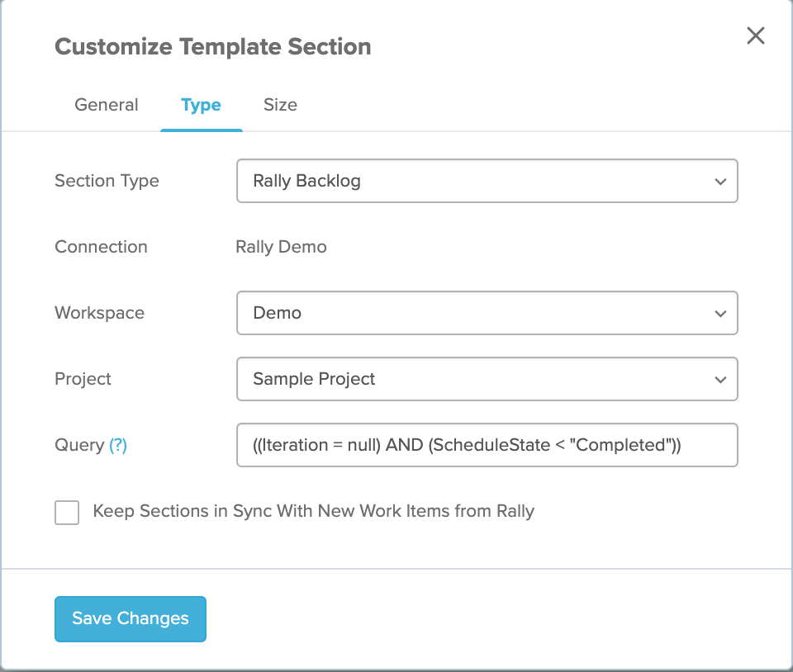The height and width of the screenshot is (672, 793).
Task: Select the Type tab
Action: point(202,105)
